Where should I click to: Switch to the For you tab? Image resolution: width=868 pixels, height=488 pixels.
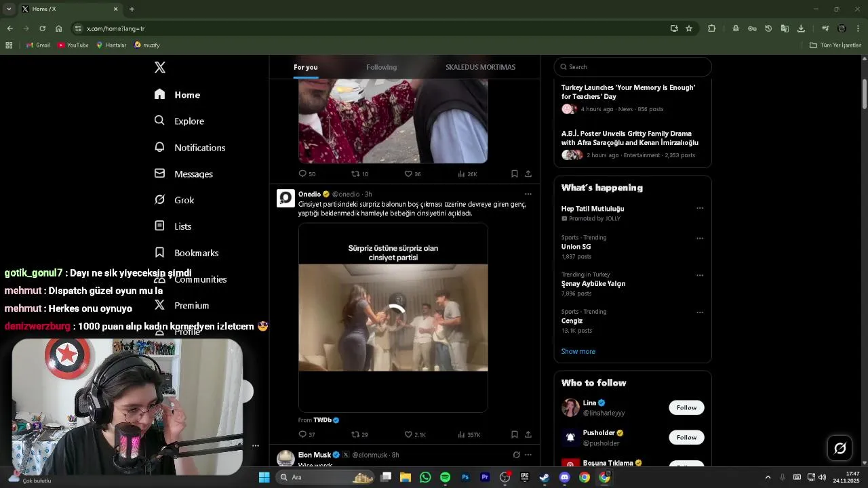pos(305,67)
